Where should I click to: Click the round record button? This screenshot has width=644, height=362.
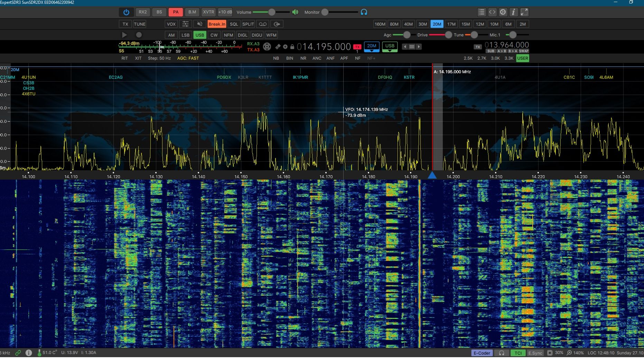click(x=139, y=35)
